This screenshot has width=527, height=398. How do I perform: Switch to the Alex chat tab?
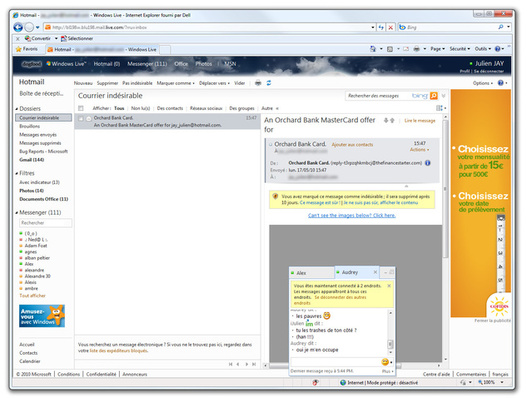tap(311, 273)
